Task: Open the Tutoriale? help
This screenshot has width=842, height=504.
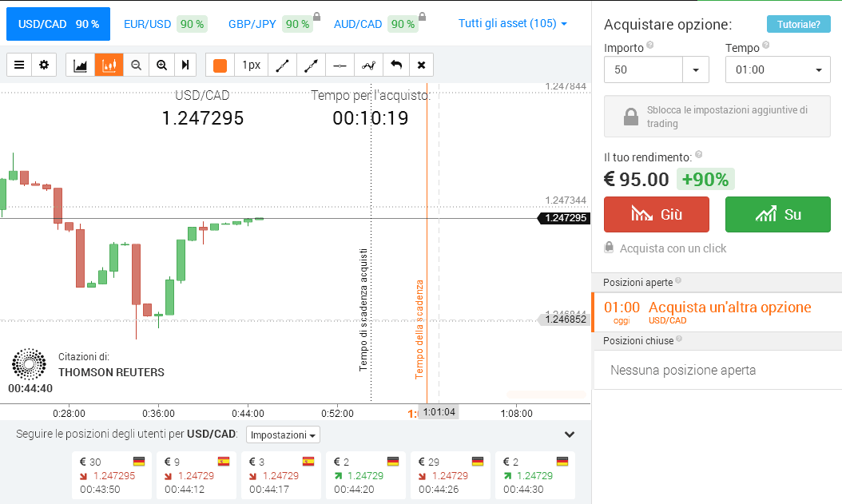Action: click(799, 24)
